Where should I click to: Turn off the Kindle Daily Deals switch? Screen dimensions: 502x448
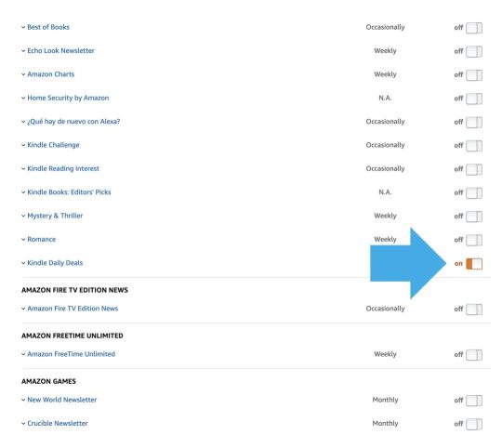click(474, 264)
